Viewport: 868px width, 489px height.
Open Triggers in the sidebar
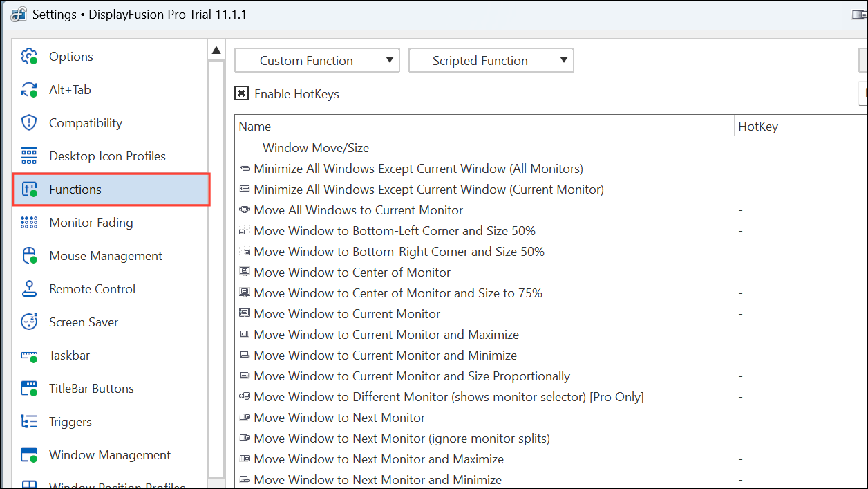tap(70, 422)
